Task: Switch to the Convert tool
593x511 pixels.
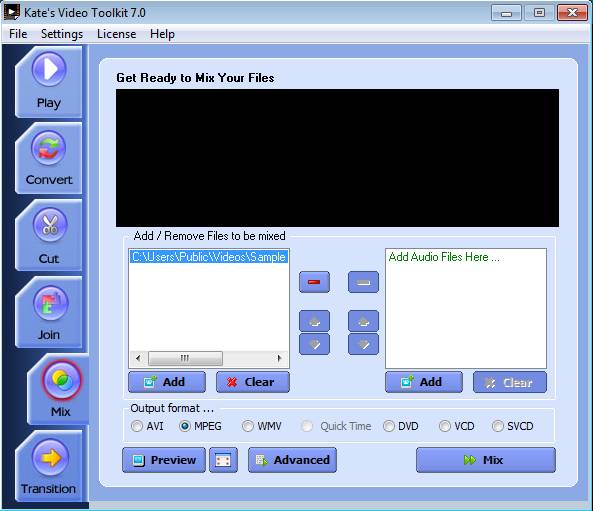Action: click(x=48, y=158)
